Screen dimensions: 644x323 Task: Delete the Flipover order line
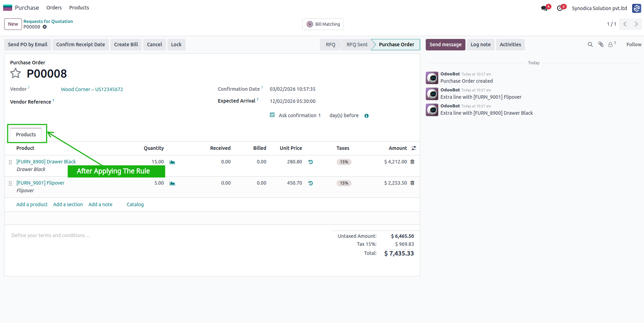[x=413, y=183]
